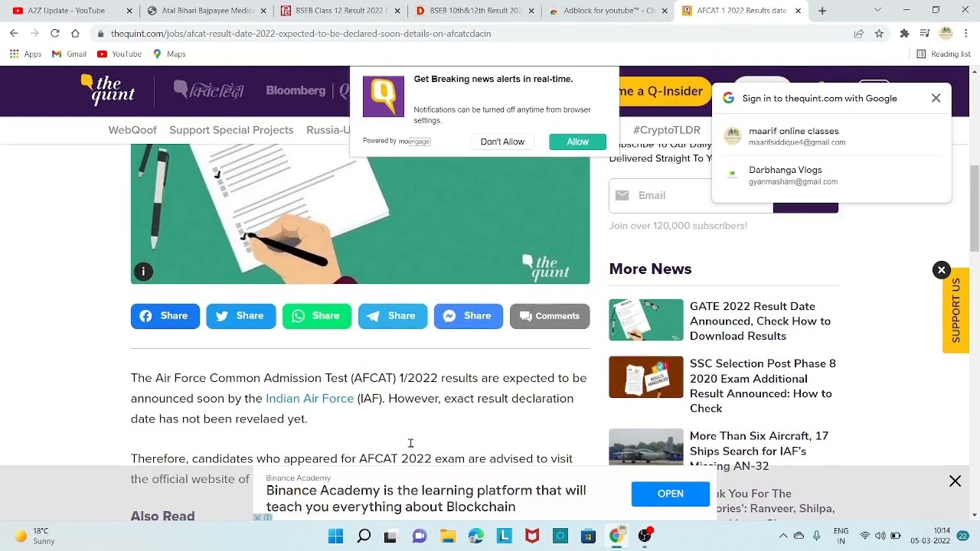980x551 pixels.
Task: Close the Support Us side tab
Action: [942, 270]
